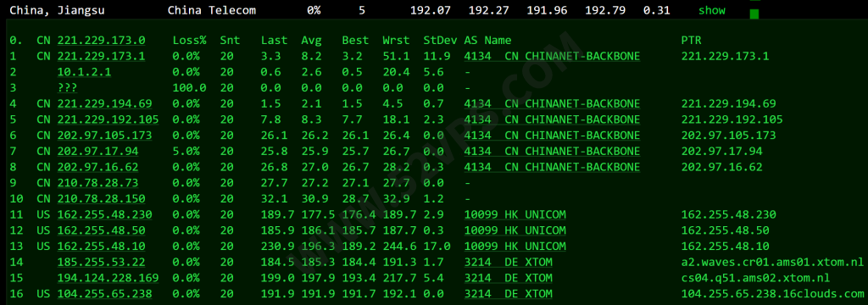Click the ??? entry in hop 3
The image size is (868, 305).
[67, 88]
